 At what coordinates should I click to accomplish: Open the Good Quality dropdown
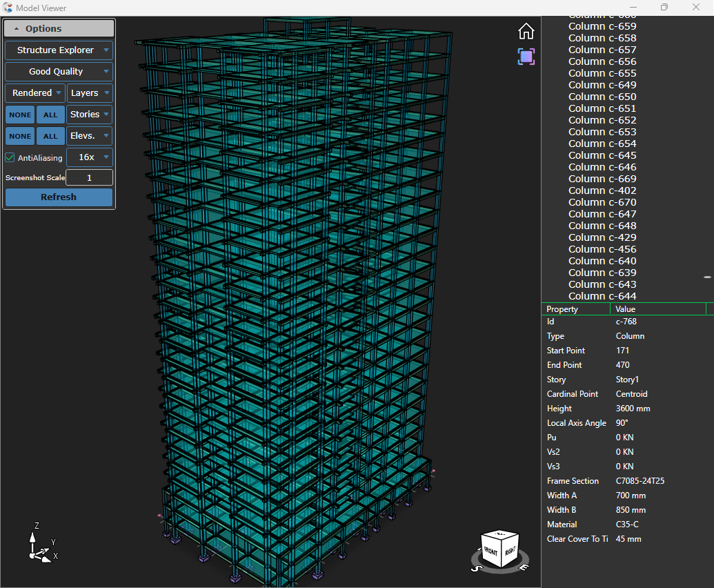pyautogui.click(x=59, y=72)
